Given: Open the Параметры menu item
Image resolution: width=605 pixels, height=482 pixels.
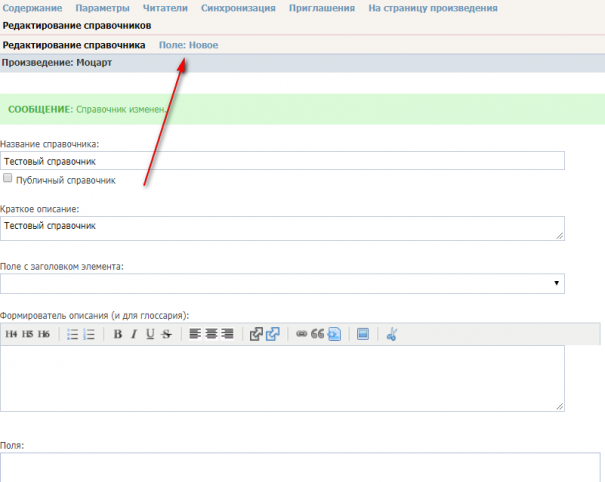Looking at the screenshot, I should [x=102, y=8].
